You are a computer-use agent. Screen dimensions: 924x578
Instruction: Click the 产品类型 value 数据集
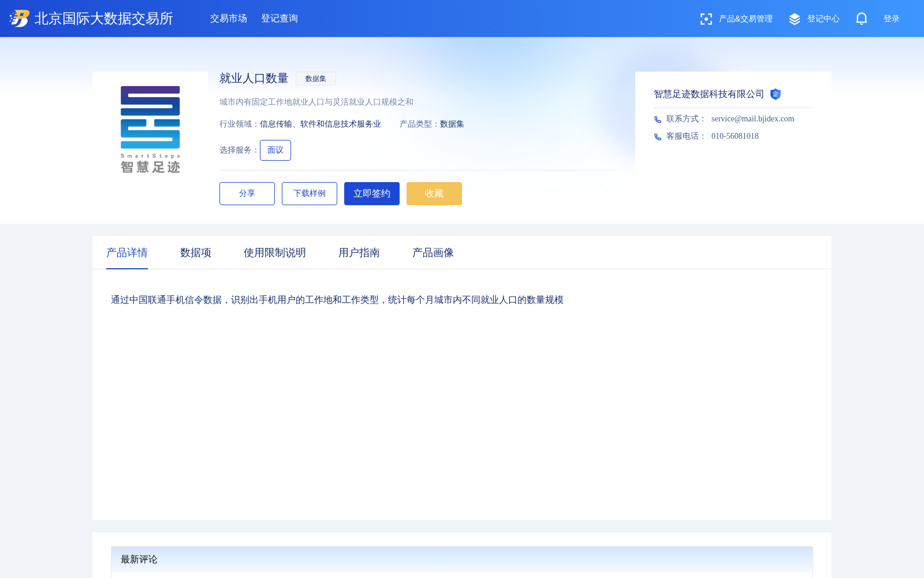coord(452,124)
